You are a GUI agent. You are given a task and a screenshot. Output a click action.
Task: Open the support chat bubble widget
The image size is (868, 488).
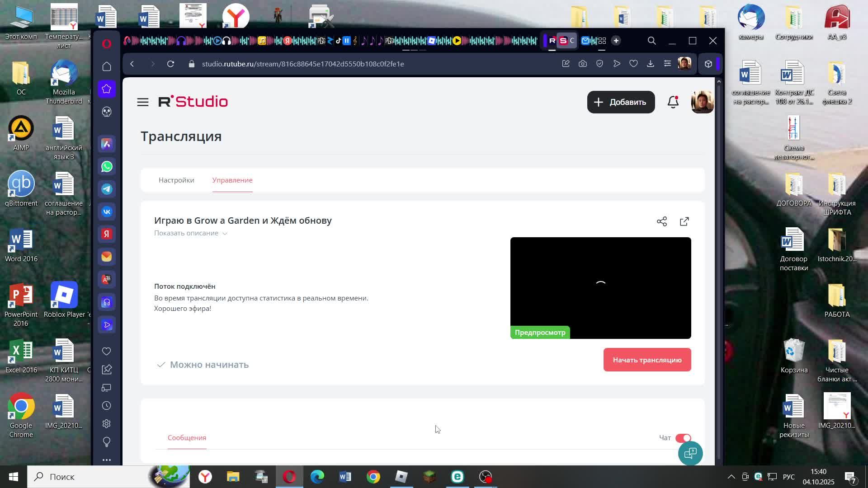tap(690, 453)
